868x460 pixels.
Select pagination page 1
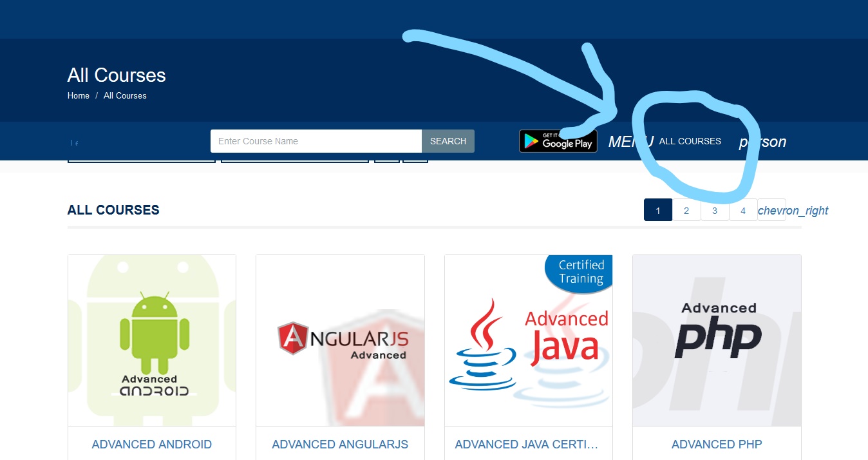658,210
